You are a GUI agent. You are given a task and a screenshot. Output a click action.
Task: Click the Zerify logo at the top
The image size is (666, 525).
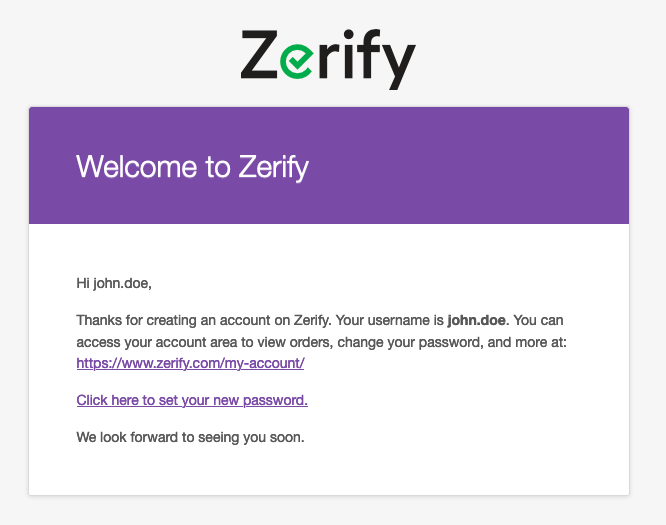[x=328, y=58]
